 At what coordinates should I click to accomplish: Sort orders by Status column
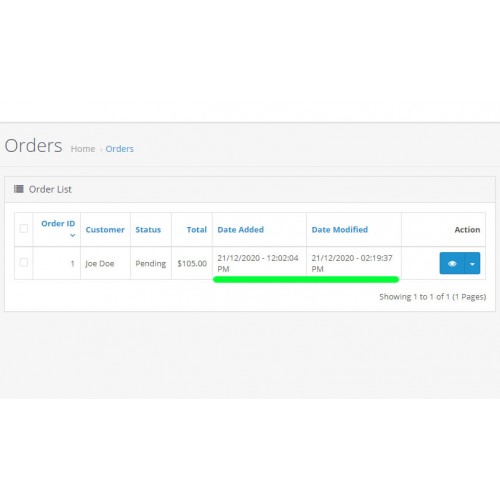click(148, 230)
